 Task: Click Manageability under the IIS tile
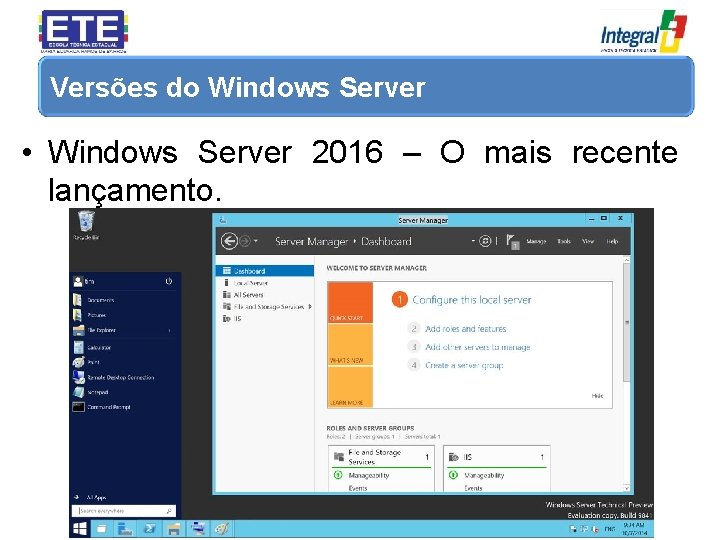pos(484,475)
